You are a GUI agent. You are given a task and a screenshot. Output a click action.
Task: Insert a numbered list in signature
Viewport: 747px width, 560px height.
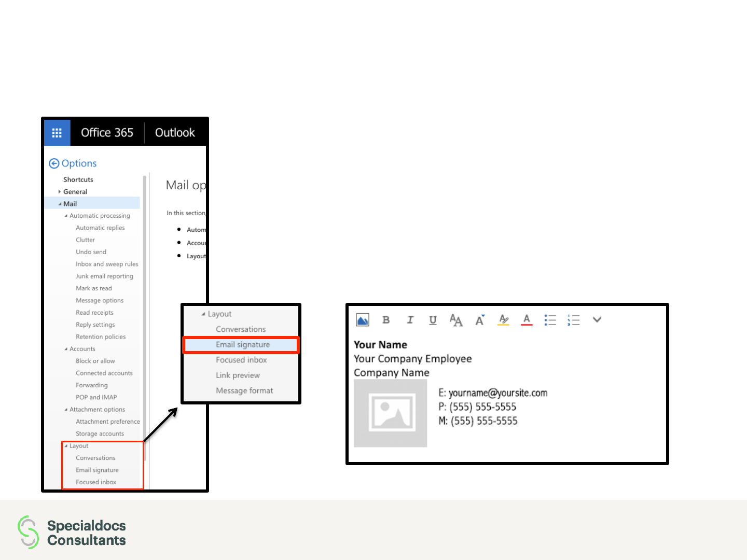(574, 320)
